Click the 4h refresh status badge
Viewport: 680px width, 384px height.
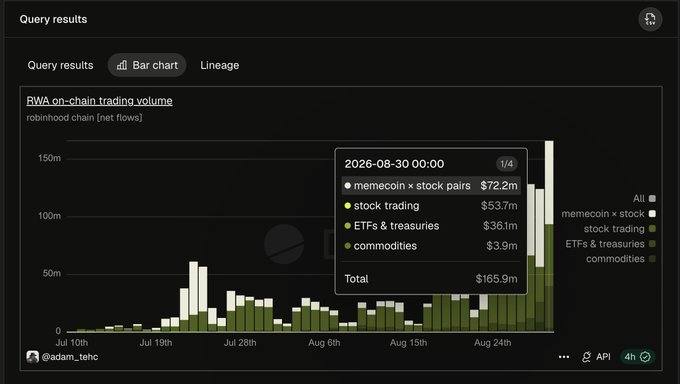tap(638, 357)
